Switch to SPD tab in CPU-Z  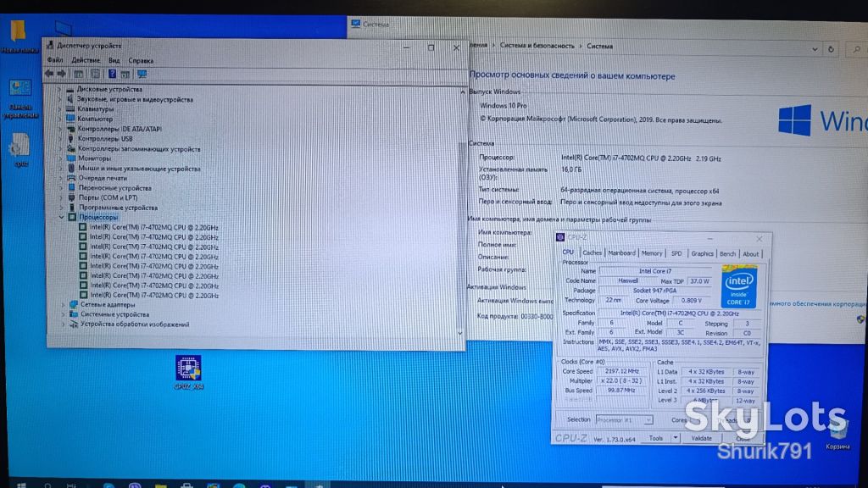point(676,253)
